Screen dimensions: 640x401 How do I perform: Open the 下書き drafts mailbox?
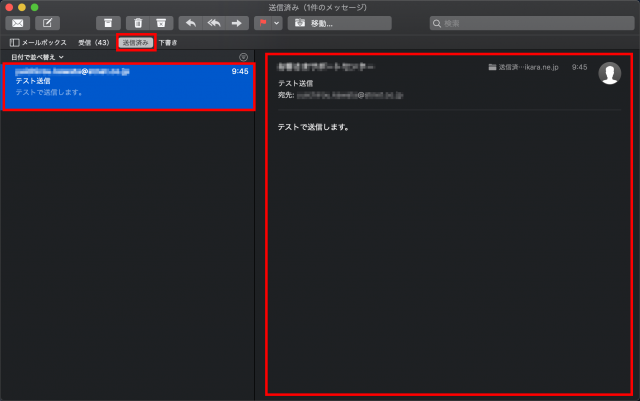point(168,43)
